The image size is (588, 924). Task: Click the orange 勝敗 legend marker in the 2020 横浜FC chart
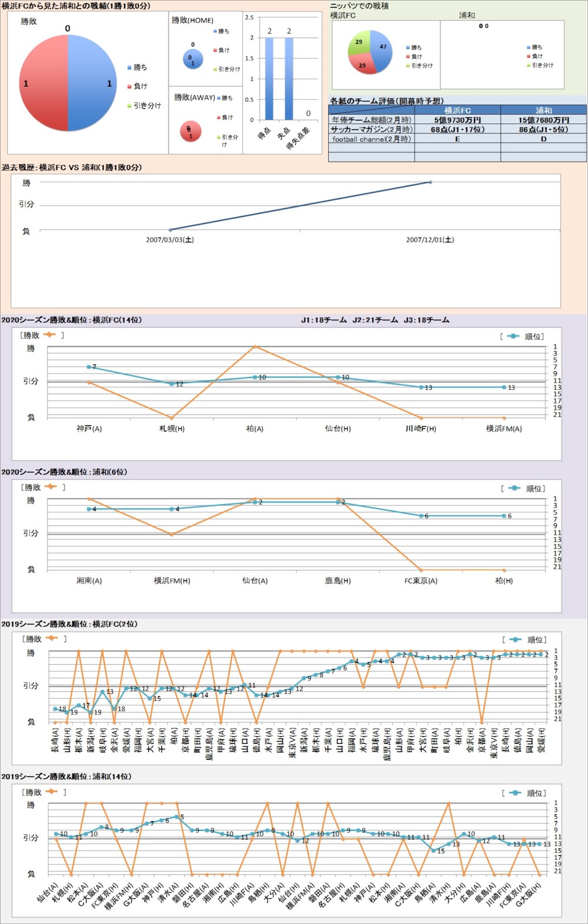coord(49,335)
